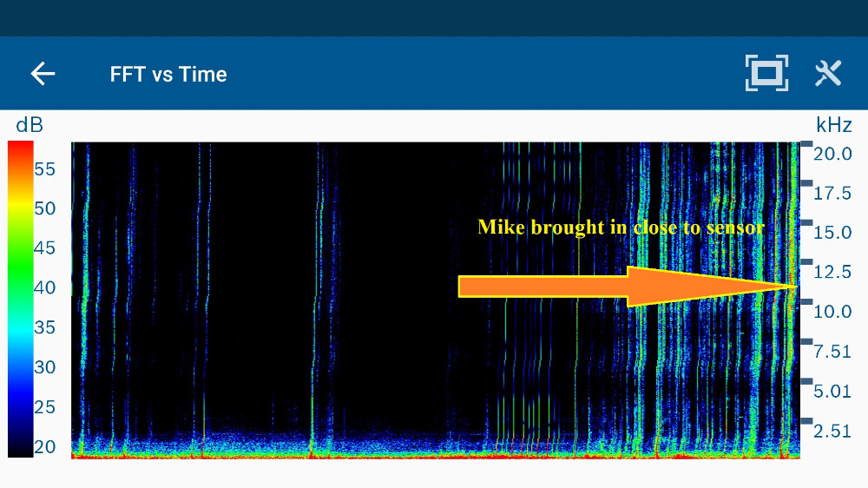Screen dimensions: 868x488
Task: Click the 17.5 kHz axis label
Action: 832,193
